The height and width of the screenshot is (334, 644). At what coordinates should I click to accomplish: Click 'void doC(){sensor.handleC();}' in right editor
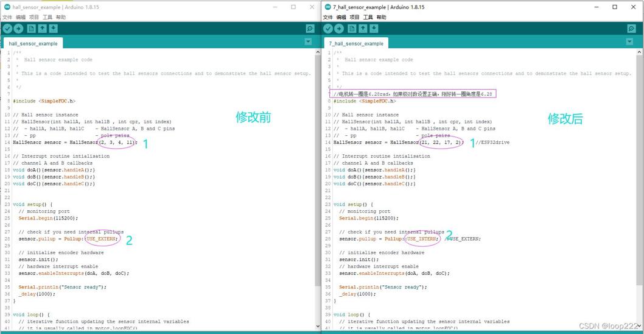[374, 183]
